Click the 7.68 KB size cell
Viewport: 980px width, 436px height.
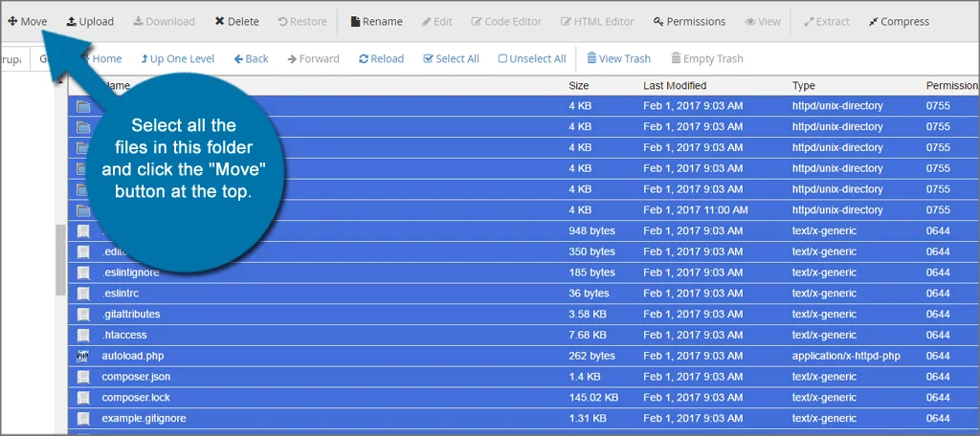(x=588, y=335)
